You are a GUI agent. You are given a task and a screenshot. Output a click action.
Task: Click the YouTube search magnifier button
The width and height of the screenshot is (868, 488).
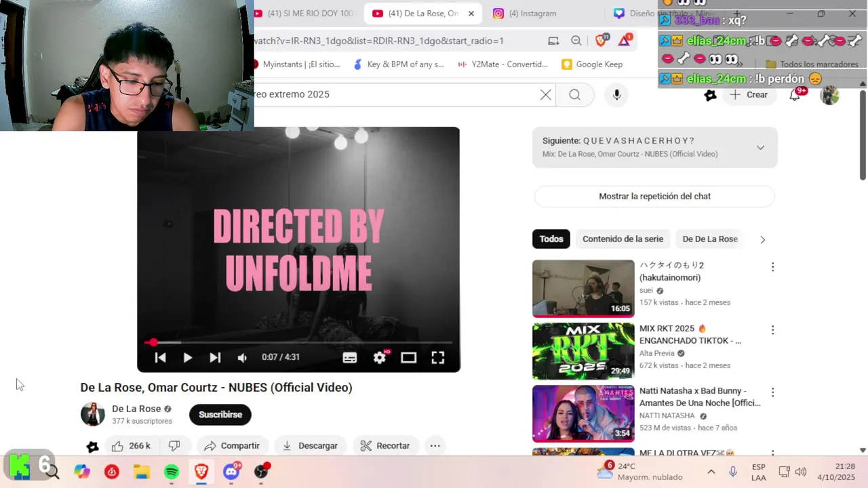click(x=575, y=95)
